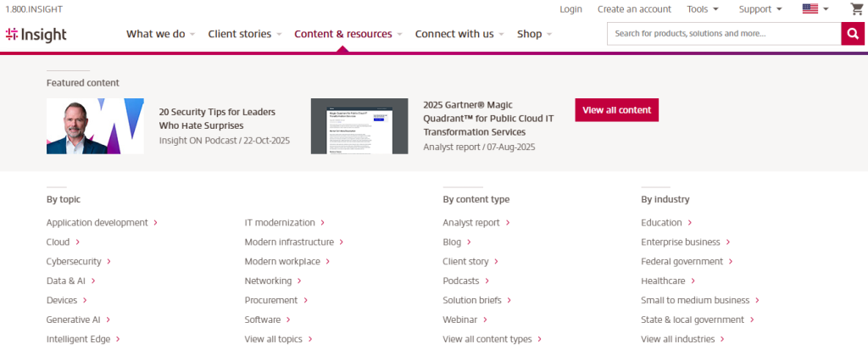Image resolution: width=868 pixels, height=361 pixels.
Task: Expand the Support dropdown
Action: pyautogui.click(x=760, y=9)
